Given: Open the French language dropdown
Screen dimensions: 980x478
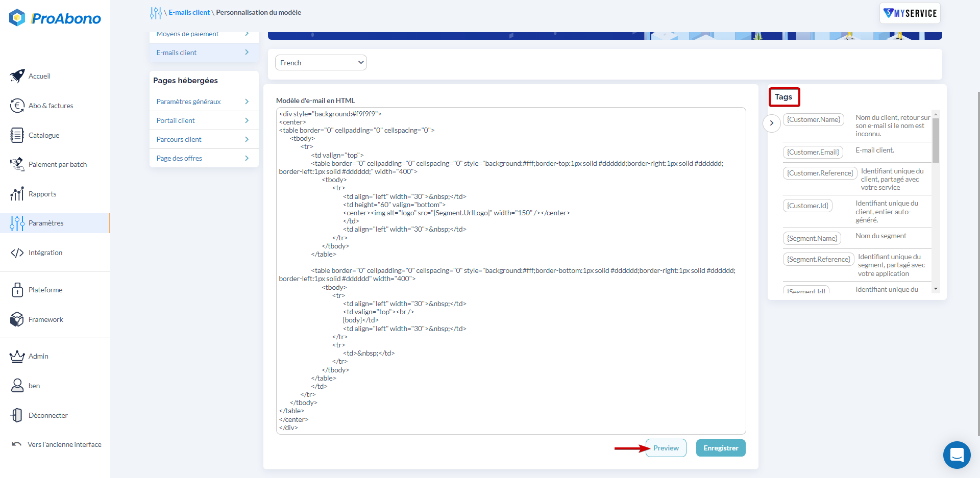Looking at the screenshot, I should click(321, 63).
